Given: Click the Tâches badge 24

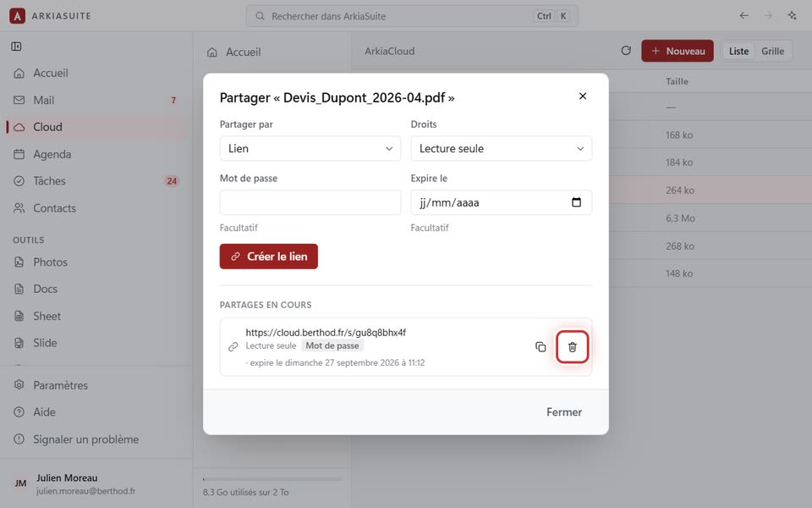Looking at the screenshot, I should coord(172,181).
